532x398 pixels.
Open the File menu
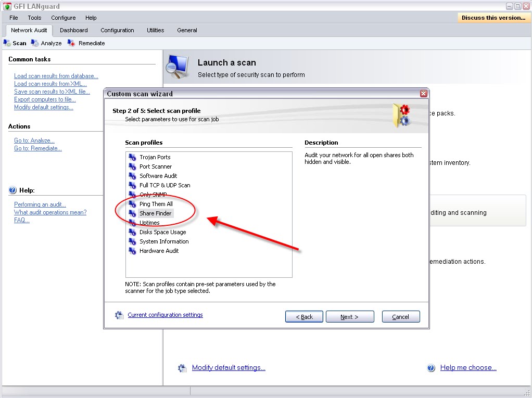pyautogui.click(x=14, y=18)
